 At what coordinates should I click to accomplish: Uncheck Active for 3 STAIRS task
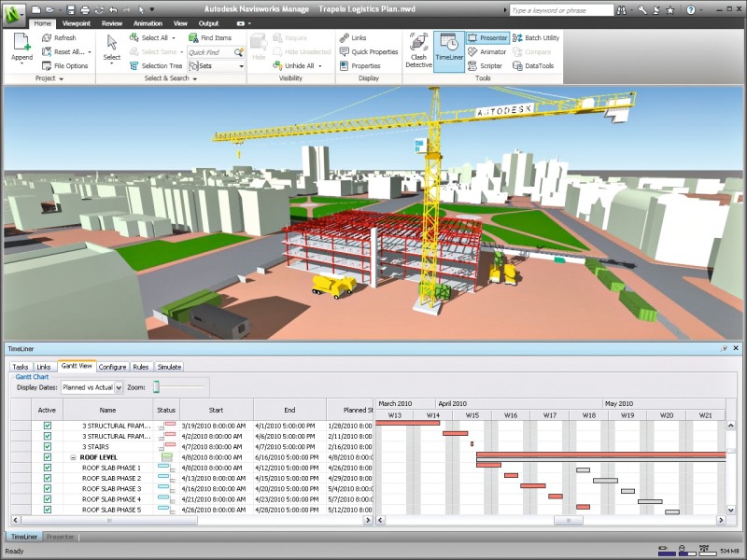pyautogui.click(x=48, y=447)
